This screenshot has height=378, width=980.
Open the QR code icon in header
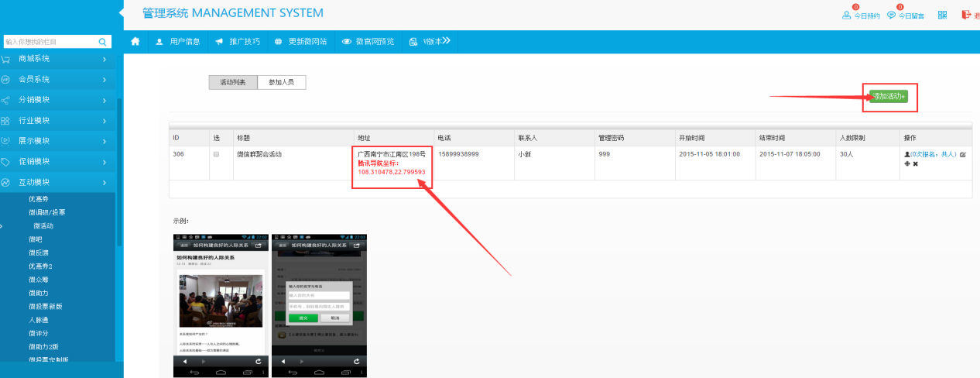click(x=942, y=15)
